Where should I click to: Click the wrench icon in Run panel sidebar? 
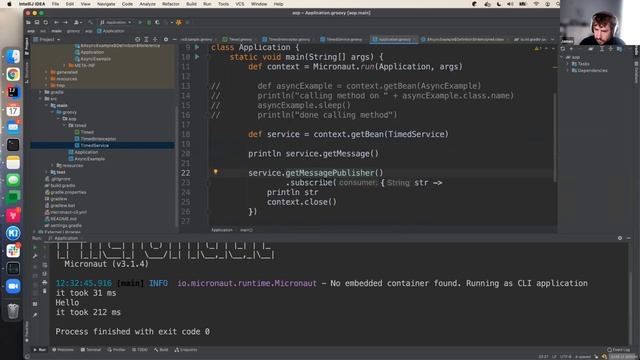35,256
